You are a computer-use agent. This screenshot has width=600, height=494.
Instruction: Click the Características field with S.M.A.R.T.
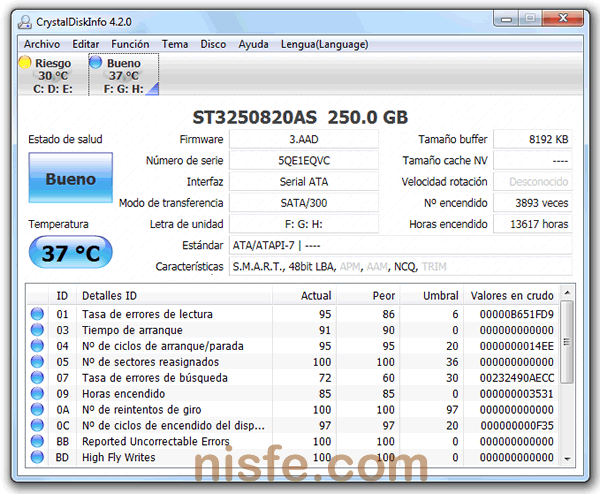[x=401, y=267]
